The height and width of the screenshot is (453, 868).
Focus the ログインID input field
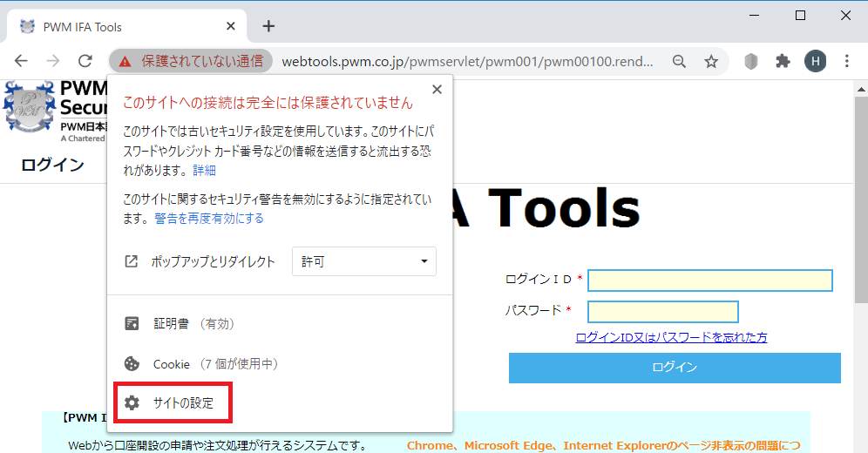[x=710, y=281]
